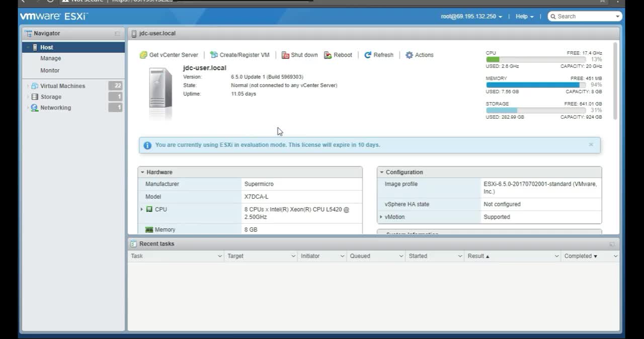Open the Started column dropdown
Viewport: 644px width, 339px height.
(460, 256)
